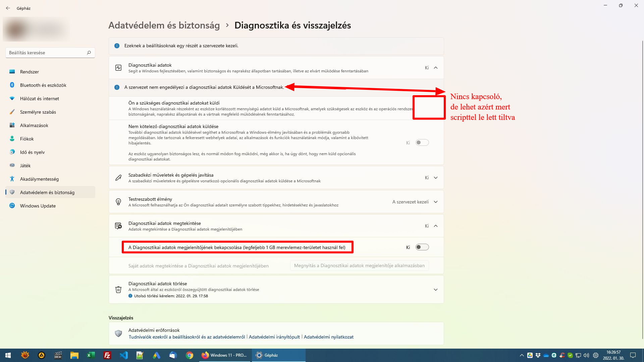
Task: Expand the Diagnosztikai adatok törlése section
Action: 436,290
